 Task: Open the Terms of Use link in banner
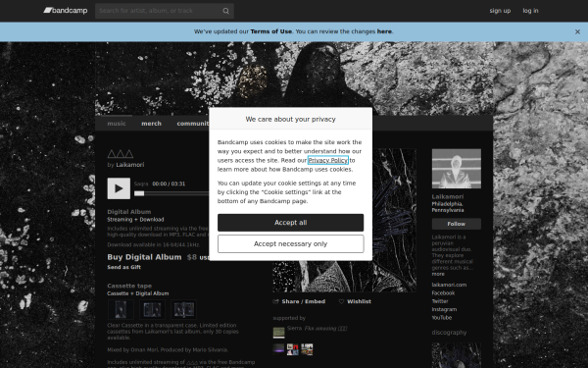point(270,31)
